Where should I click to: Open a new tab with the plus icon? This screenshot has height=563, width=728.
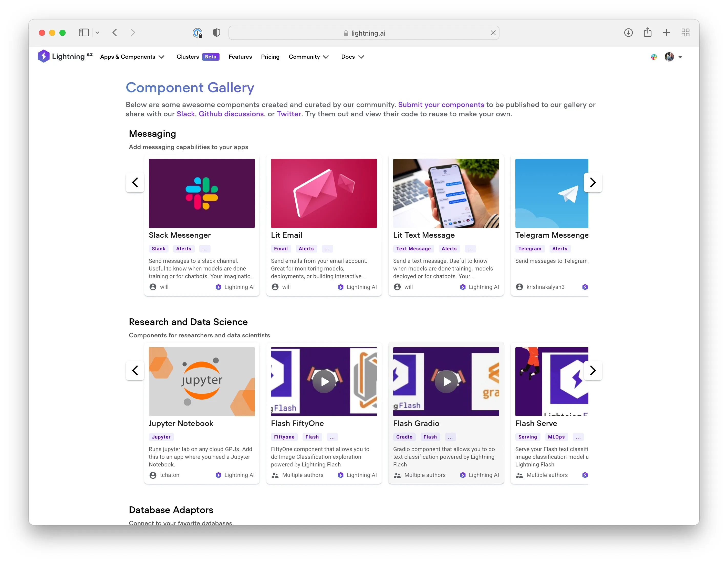[666, 33]
